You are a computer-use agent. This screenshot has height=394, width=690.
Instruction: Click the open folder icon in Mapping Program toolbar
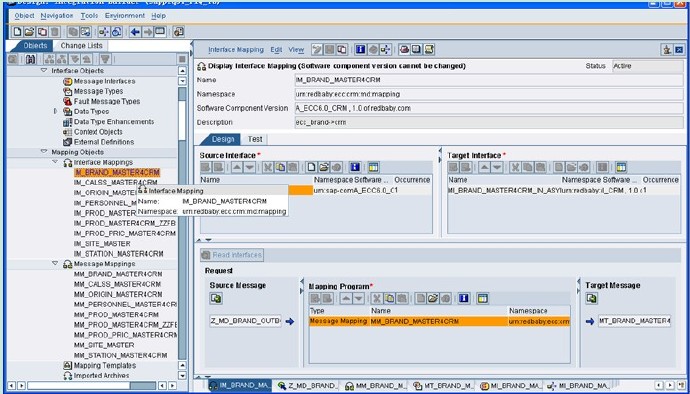pyautogui.click(x=433, y=298)
